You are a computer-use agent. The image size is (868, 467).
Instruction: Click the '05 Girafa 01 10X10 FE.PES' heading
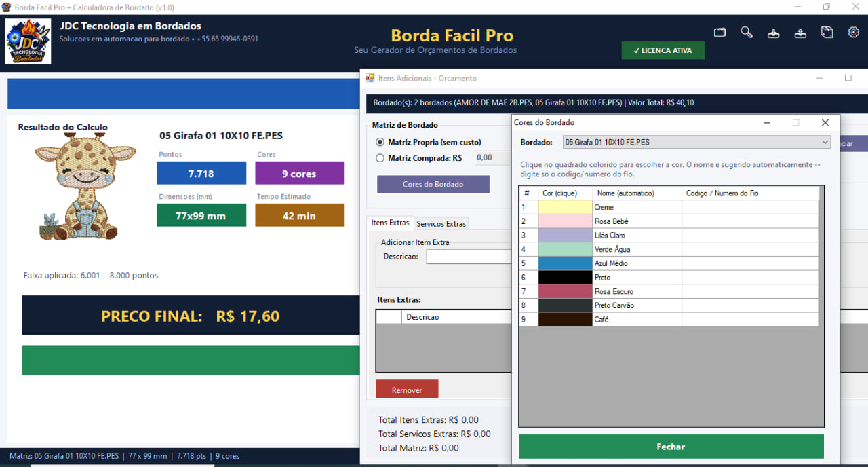pyautogui.click(x=221, y=135)
